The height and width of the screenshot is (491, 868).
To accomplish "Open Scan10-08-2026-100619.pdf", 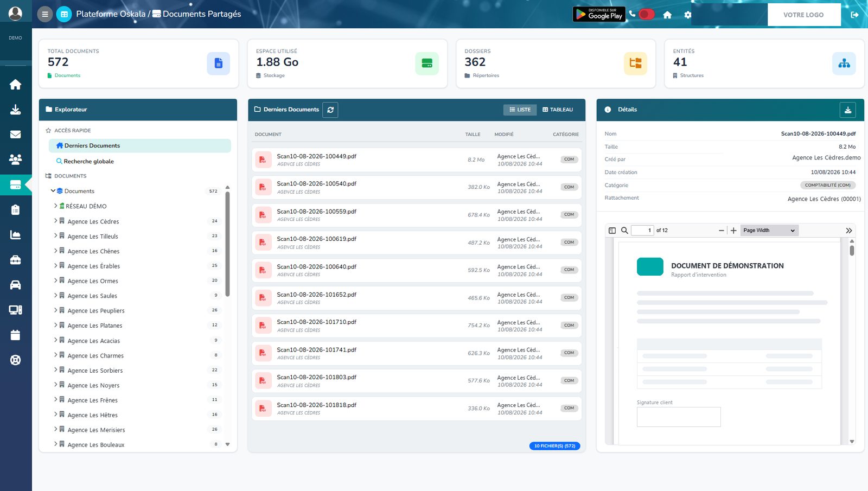I will click(x=417, y=243).
